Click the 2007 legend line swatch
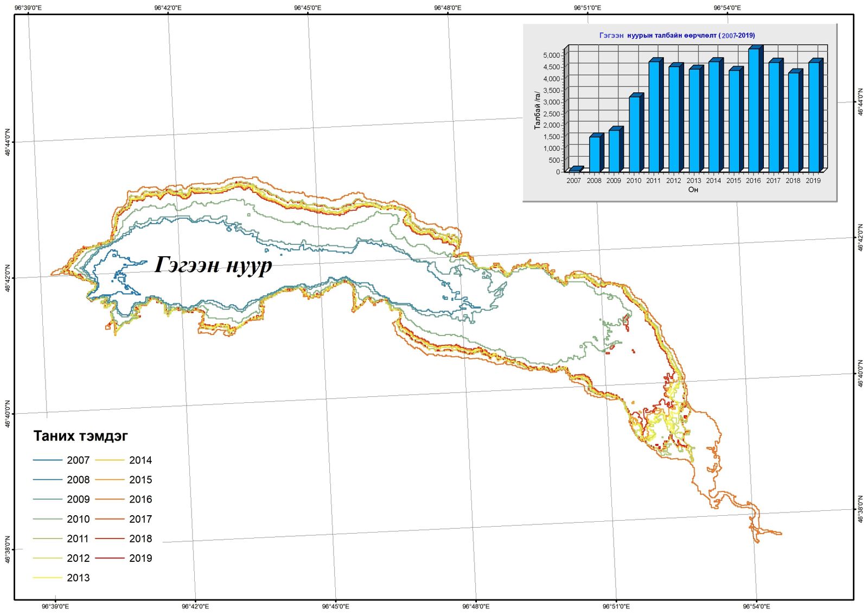The width and height of the screenshot is (868, 614). pos(48,460)
